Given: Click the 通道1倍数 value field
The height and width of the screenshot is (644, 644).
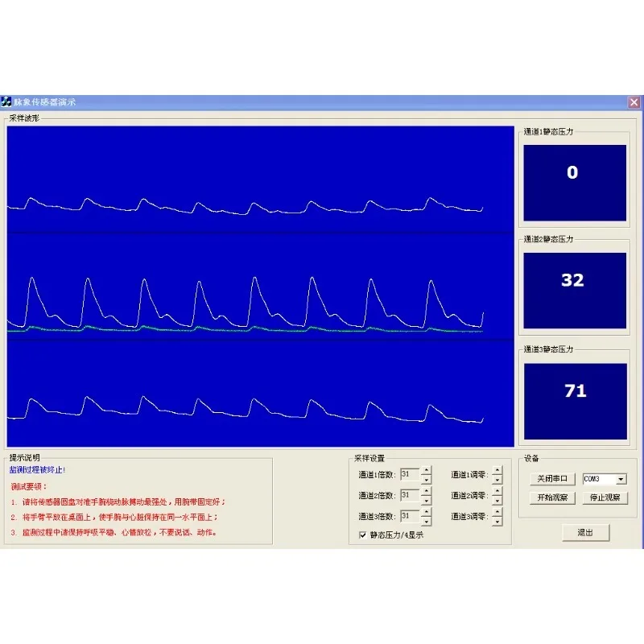Looking at the screenshot, I should coord(411,475).
